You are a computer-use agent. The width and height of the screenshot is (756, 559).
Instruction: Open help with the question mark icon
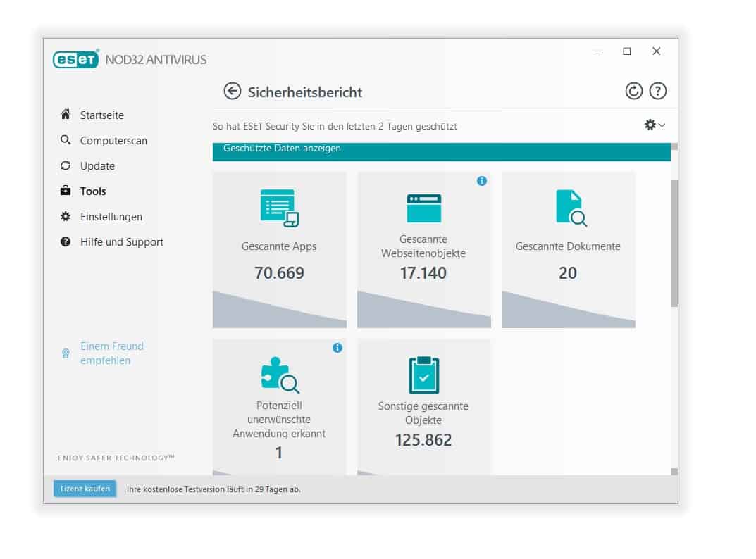pyautogui.click(x=657, y=91)
